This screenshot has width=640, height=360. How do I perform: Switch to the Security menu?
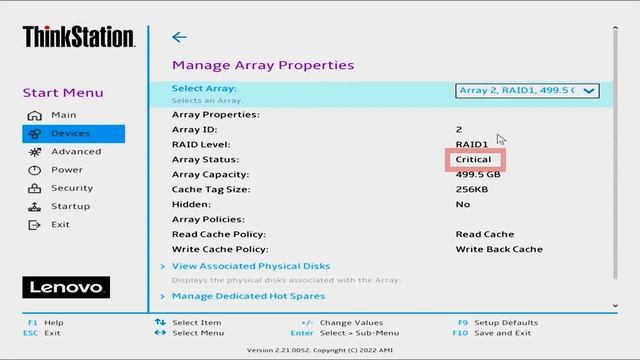[x=73, y=188]
